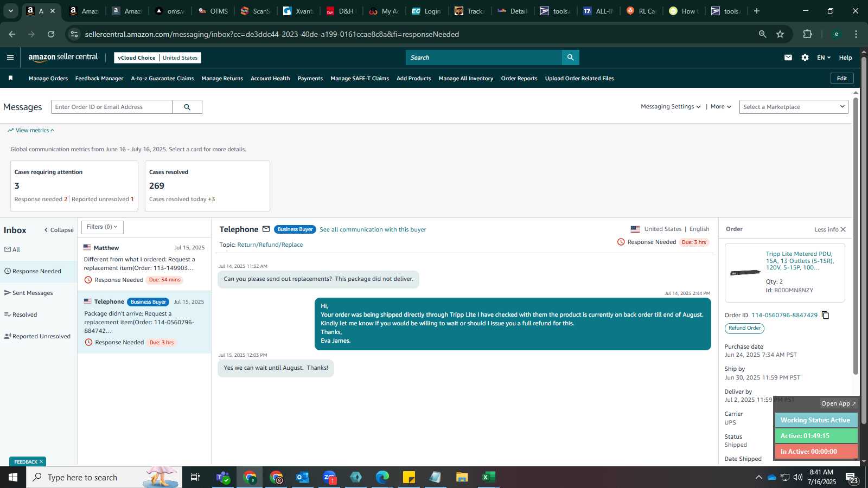Expand the More menu
This screenshot has width=868, height=488.
721,107
